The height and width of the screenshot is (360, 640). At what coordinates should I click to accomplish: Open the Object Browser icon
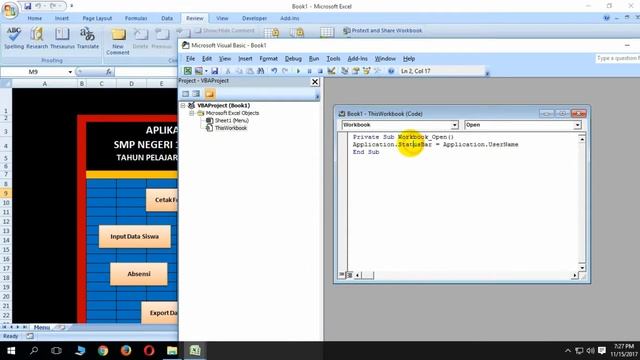pyautogui.click(x=367, y=71)
